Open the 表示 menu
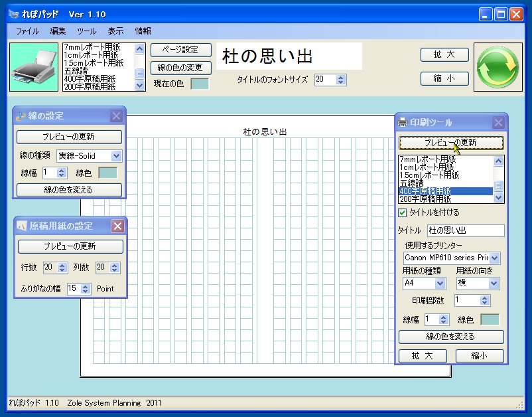This screenshot has width=532, height=417. click(x=115, y=30)
